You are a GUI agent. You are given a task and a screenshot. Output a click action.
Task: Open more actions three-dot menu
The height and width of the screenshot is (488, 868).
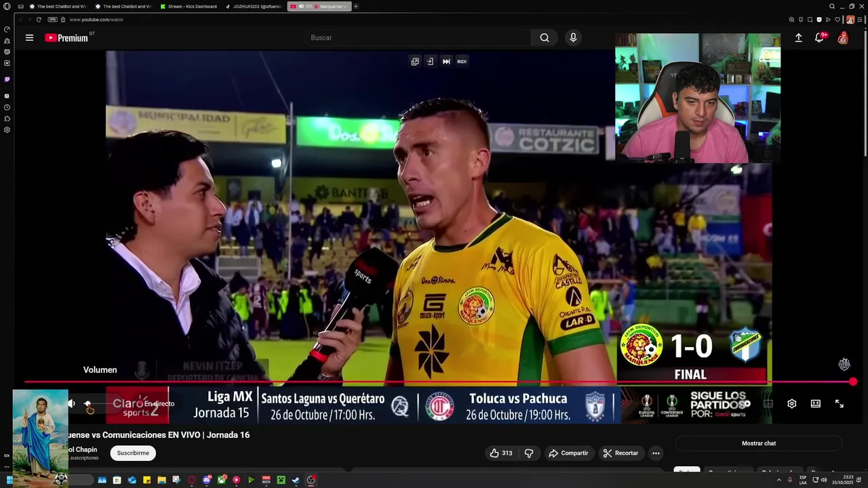pos(656,453)
